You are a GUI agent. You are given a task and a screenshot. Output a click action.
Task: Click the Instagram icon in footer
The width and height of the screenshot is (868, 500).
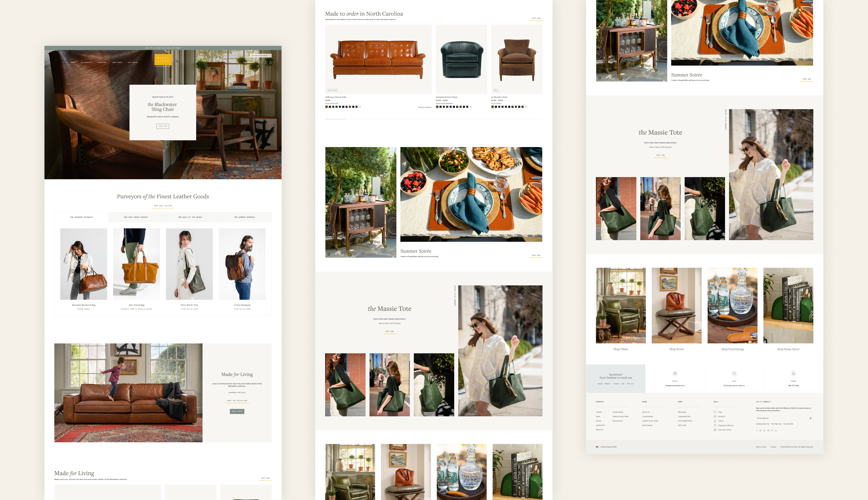pos(764,431)
